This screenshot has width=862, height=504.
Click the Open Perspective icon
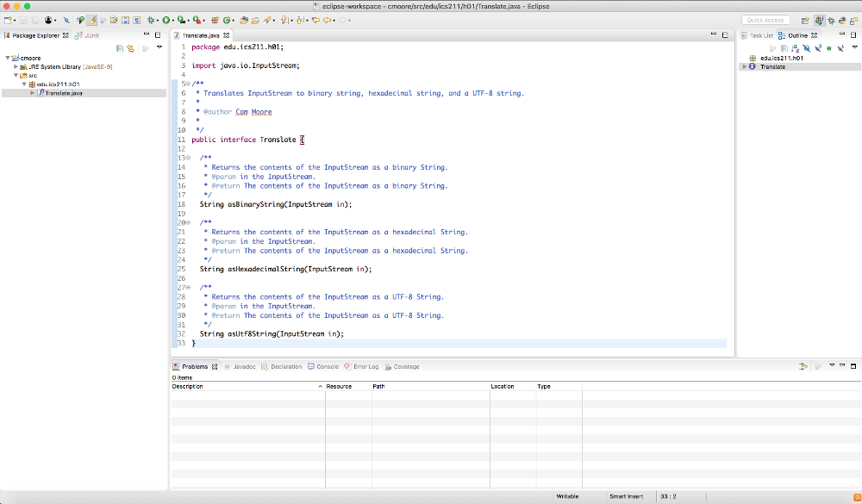804,20
